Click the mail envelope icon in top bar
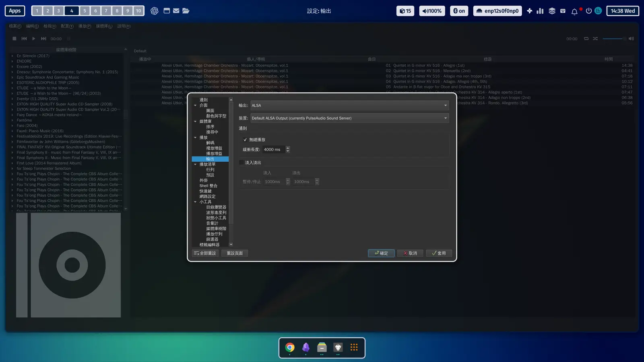The width and height of the screenshot is (644, 362). pyautogui.click(x=176, y=11)
